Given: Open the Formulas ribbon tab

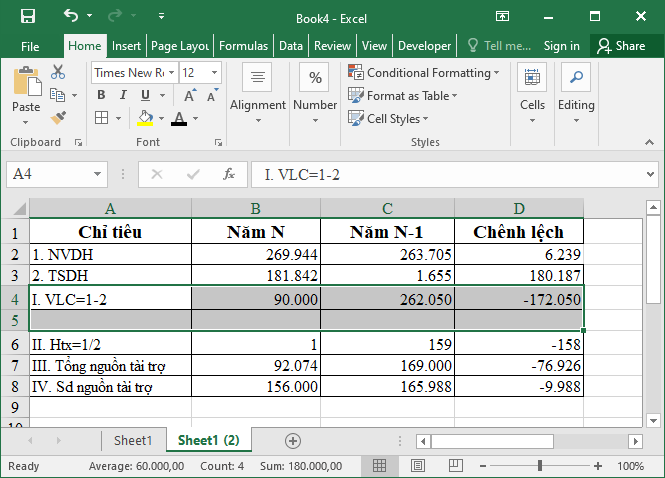Looking at the screenshot, I should [243, 45].
